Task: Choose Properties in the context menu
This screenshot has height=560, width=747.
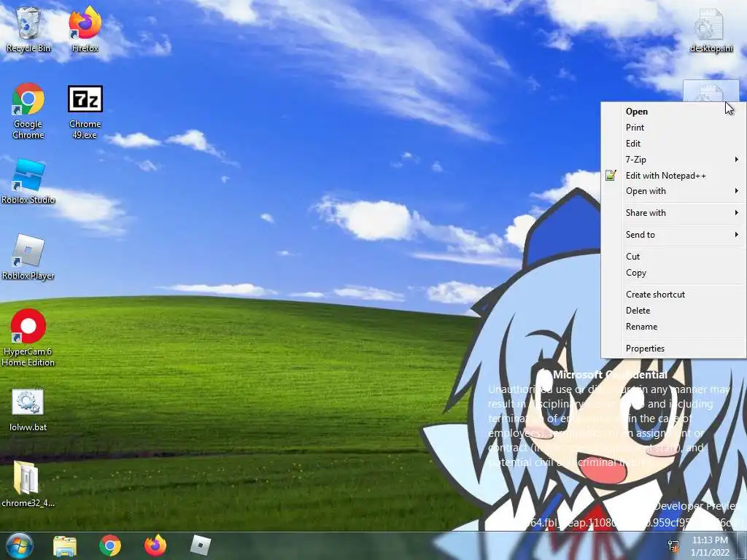Action: pos(673,349)
